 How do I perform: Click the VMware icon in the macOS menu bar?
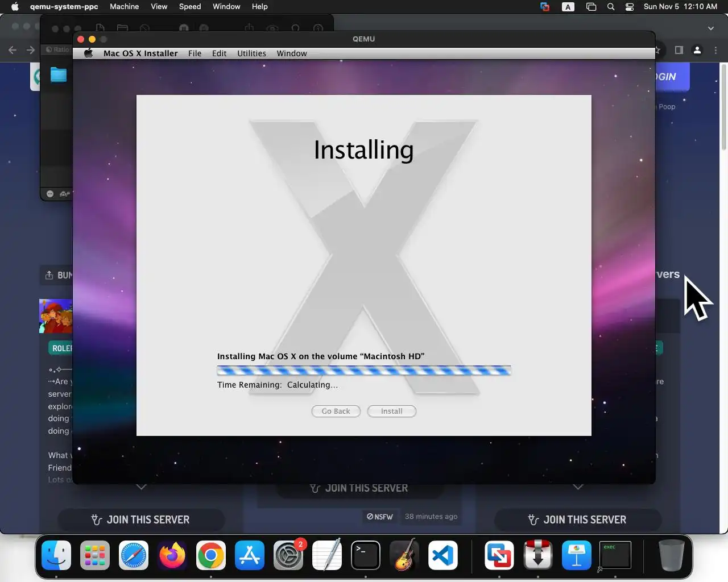coord(545,7)
